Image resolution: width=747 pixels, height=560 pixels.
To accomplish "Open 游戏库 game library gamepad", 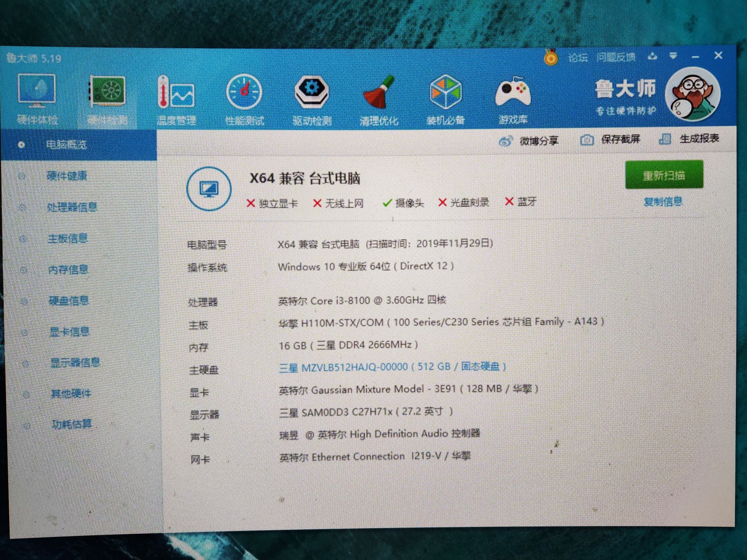I will click(513, 100).
